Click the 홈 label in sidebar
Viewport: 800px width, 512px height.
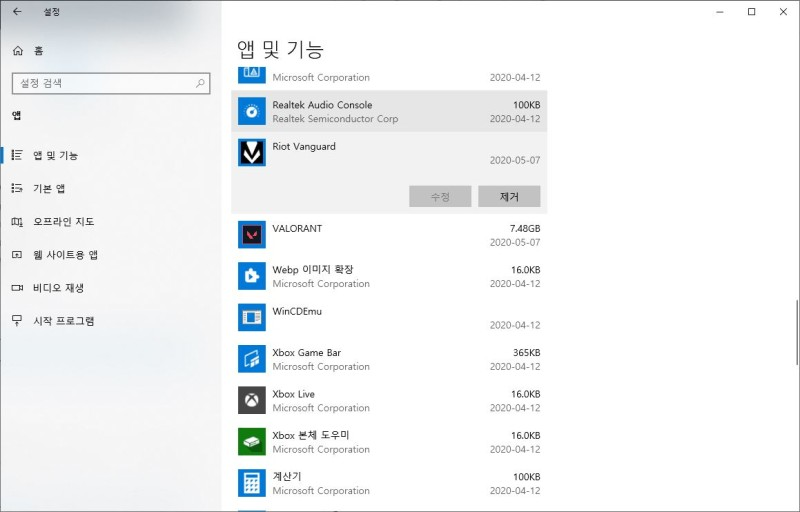click(39, 50)
